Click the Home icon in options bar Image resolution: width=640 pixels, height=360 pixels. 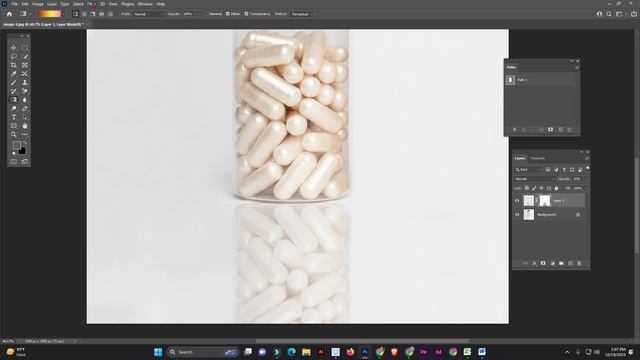9,14
